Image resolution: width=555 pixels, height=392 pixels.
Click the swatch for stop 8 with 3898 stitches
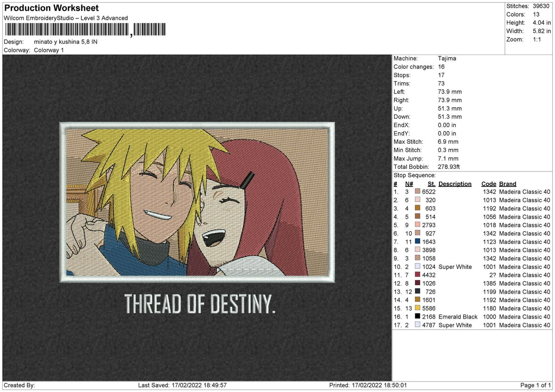coord(418,250)
